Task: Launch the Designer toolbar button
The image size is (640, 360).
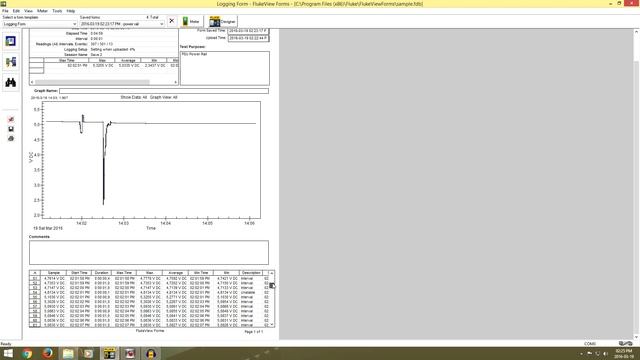Action: [222, 22]
